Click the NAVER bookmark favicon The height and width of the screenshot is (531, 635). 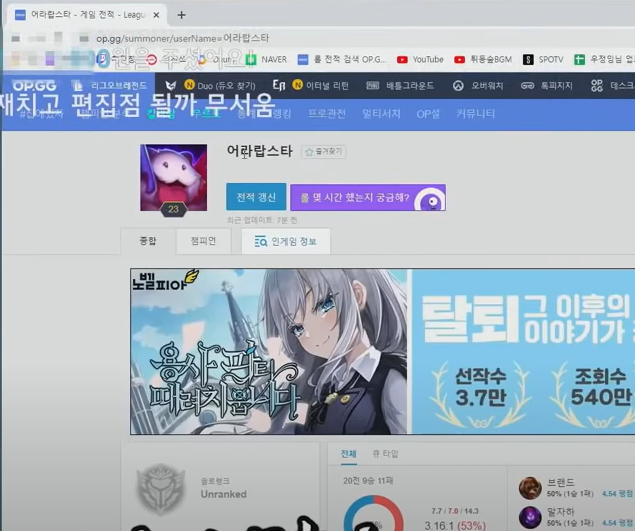click(x=251, y=60)
